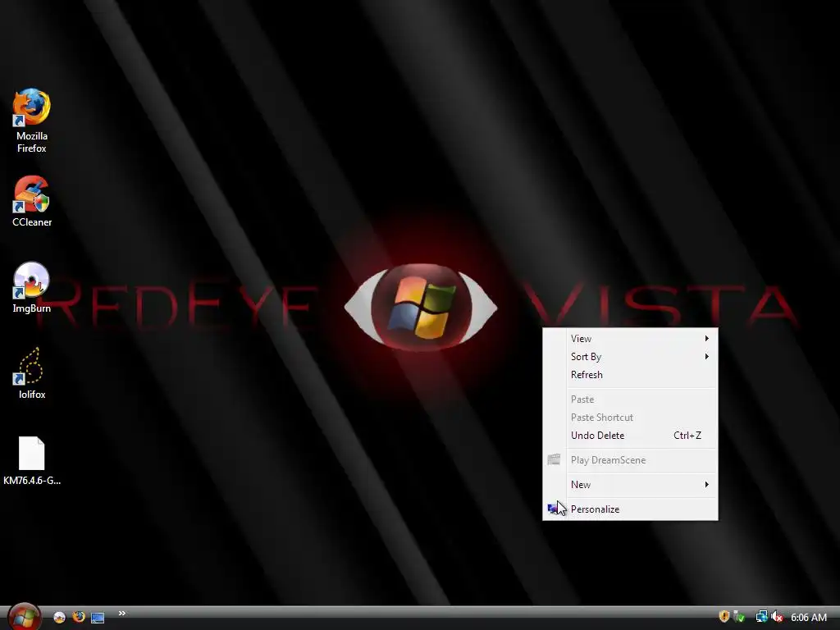This screenshot has width=840, height=630.
Task: Open the 6:06 AM taskbar clock
Action: click(809, 618)
